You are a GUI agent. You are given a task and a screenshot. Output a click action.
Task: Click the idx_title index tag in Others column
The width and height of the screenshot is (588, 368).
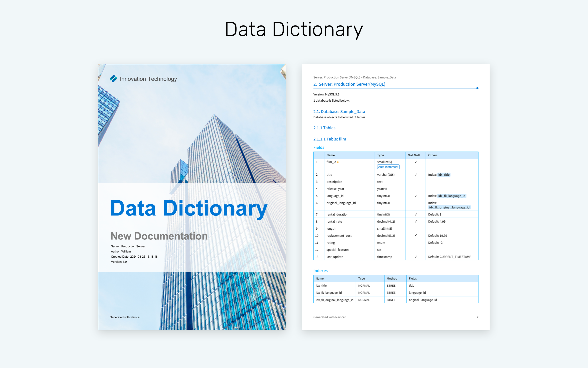pos(444,175)
